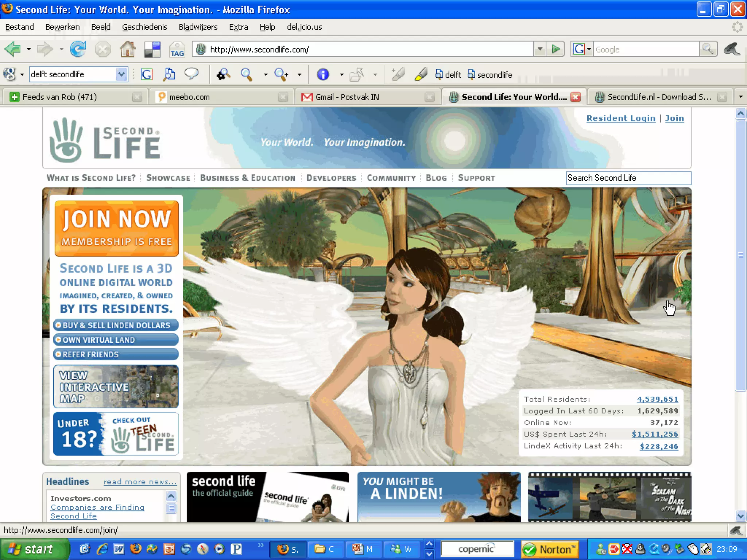Screen dimensions: 747x560
Task: Click the Home toolbar icon
Action: point(127,49)
